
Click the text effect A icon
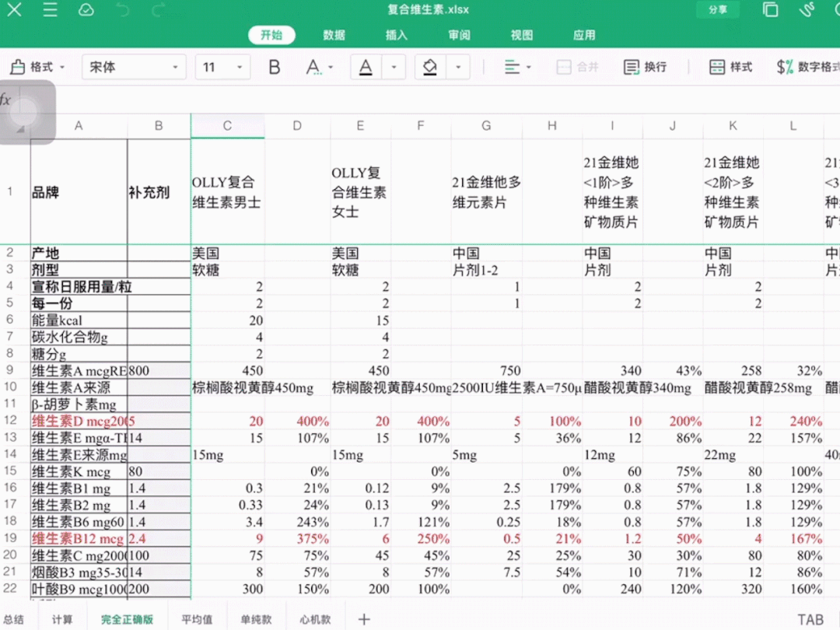313,67
